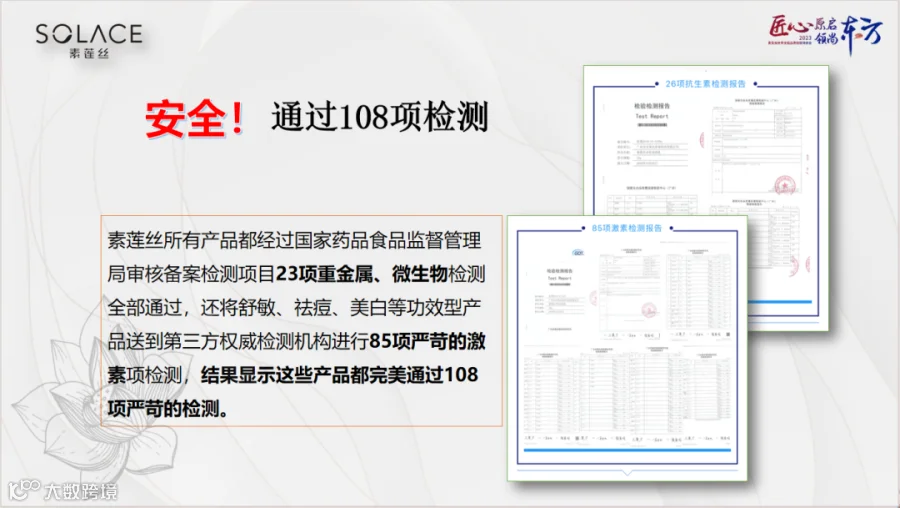Select the 通过108项检测 title
Image resolution: width=900 pixels, height=508 pixels.
[379, 117]
